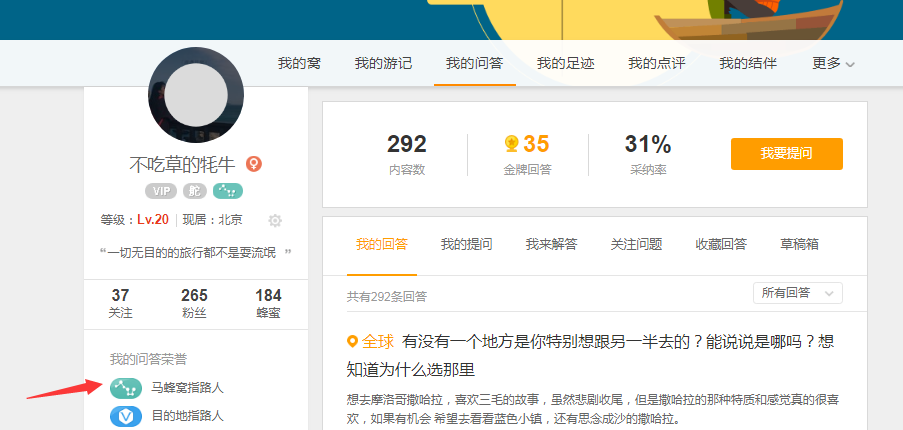Go to 我的游记 in navigation bar
Image resolution: width=903 pixels, height=430 pixels.
(x=383, y=63)
